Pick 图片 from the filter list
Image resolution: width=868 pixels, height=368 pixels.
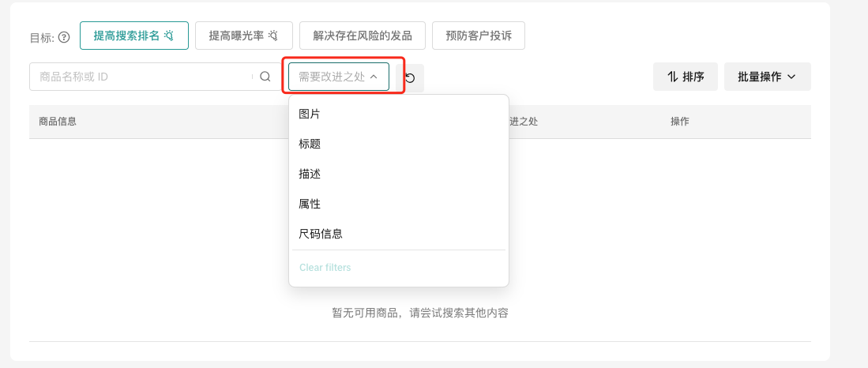[310, 114]
